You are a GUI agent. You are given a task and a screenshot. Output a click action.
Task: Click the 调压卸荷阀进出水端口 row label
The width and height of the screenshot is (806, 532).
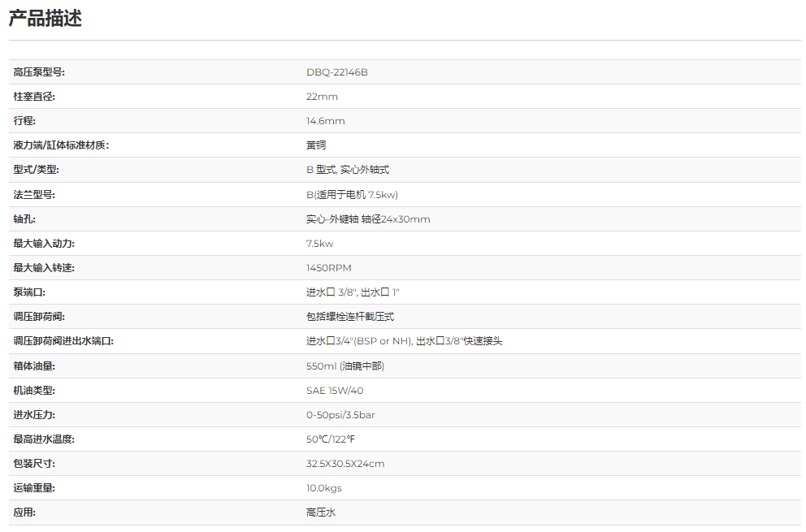click(x=63, y=341)
